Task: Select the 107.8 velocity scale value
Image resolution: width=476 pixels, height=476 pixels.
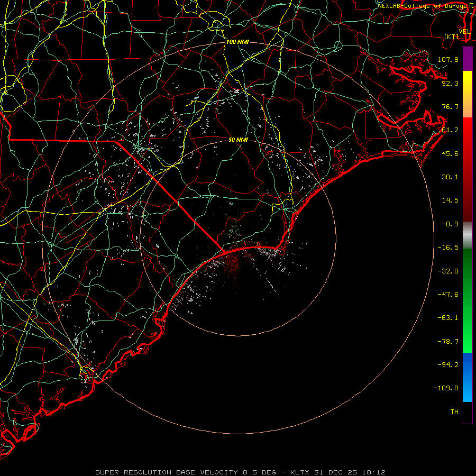Action: point(448,59)
